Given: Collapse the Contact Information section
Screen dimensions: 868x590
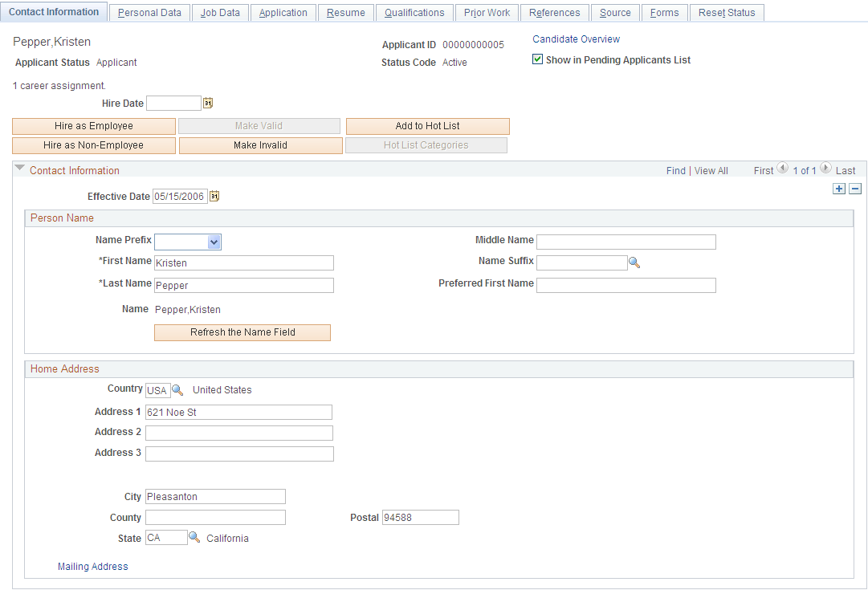Looking at the screenshot, I should coord(20,168).
